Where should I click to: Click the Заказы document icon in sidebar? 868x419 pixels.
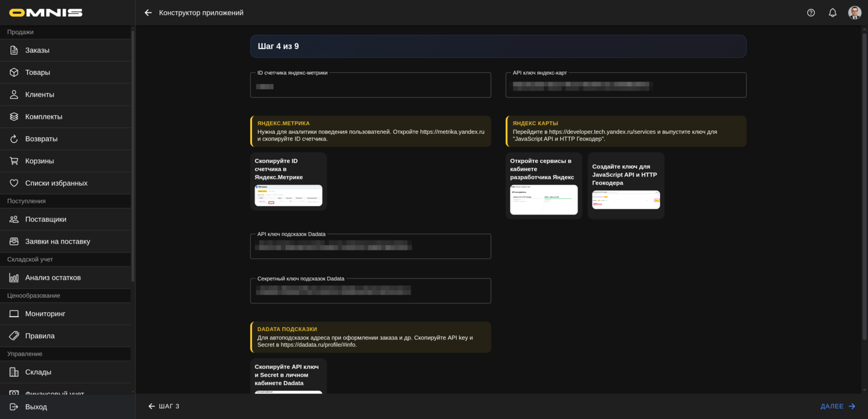click(14, 50)
